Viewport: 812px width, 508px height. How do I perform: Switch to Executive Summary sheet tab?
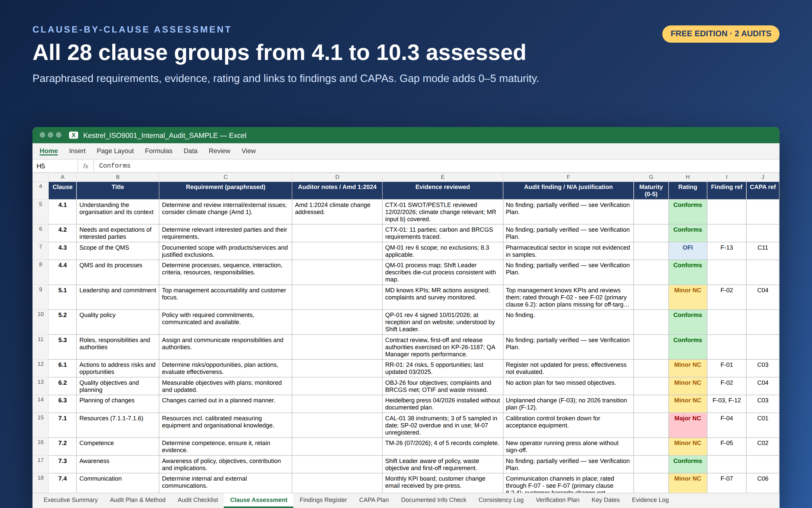tap(71, 500)
